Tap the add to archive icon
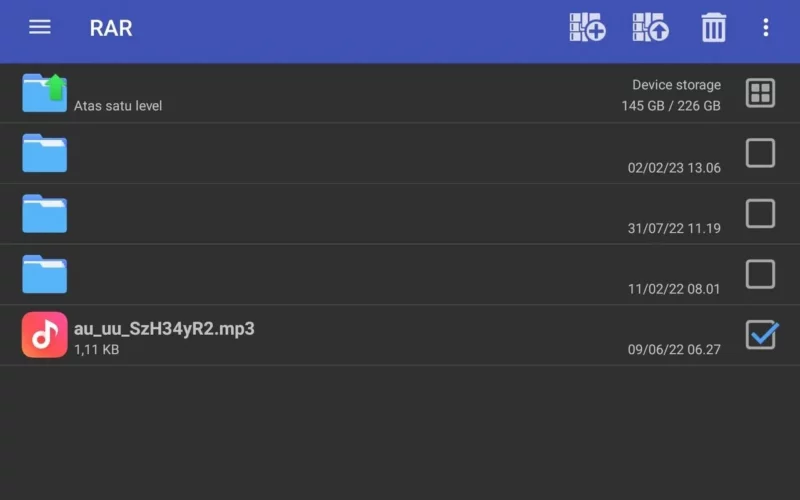800x500 pixels. click(x=587, y=27)
